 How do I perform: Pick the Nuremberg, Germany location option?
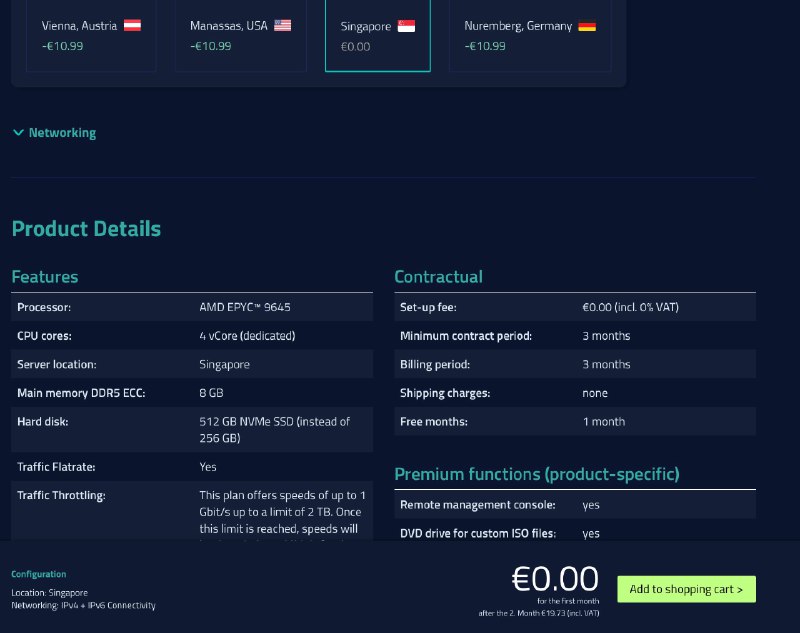(x=529, y=36)
